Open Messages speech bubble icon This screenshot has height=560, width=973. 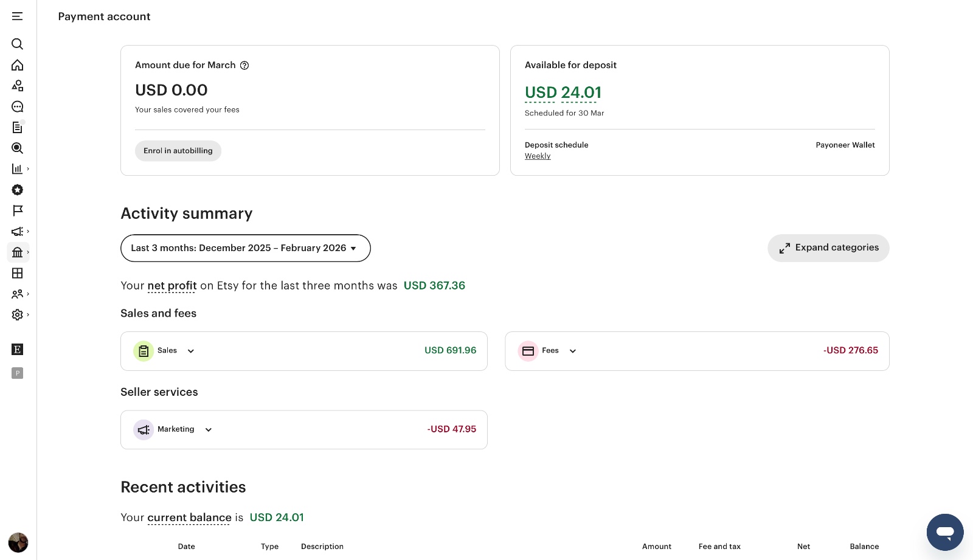click(x=17, y=107)
